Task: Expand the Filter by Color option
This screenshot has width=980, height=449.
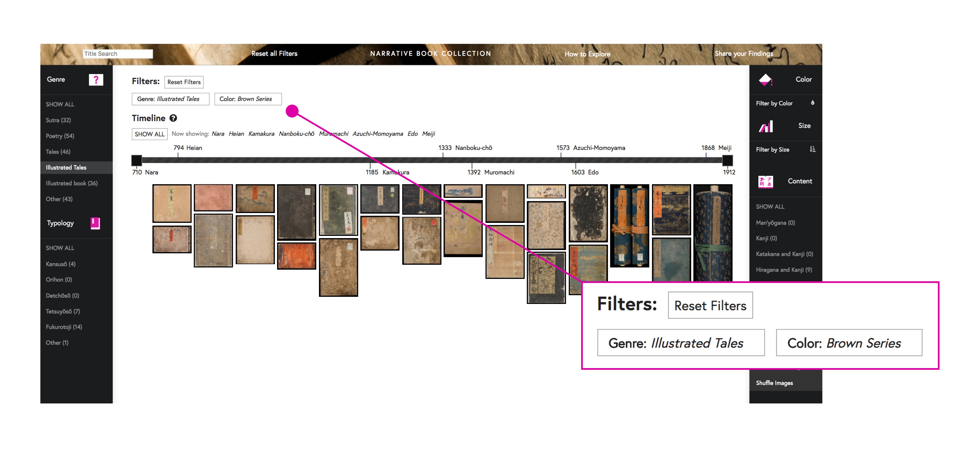Action: click(774, 103)
